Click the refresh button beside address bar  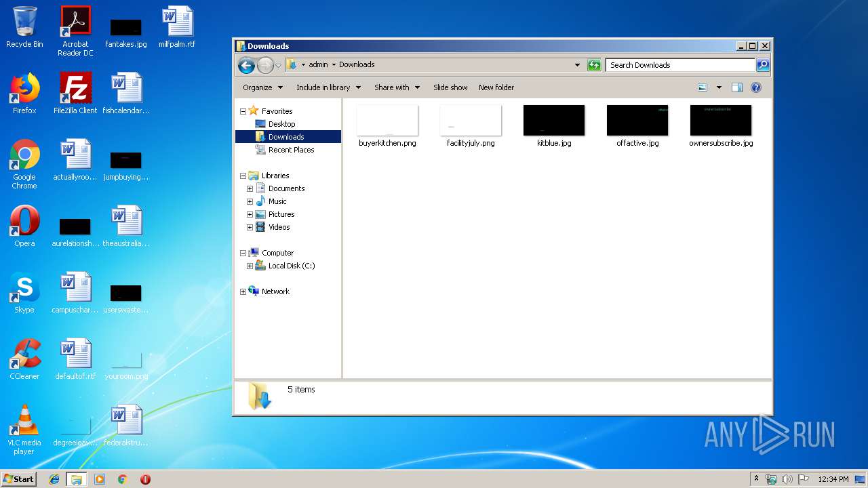(594, 65)
